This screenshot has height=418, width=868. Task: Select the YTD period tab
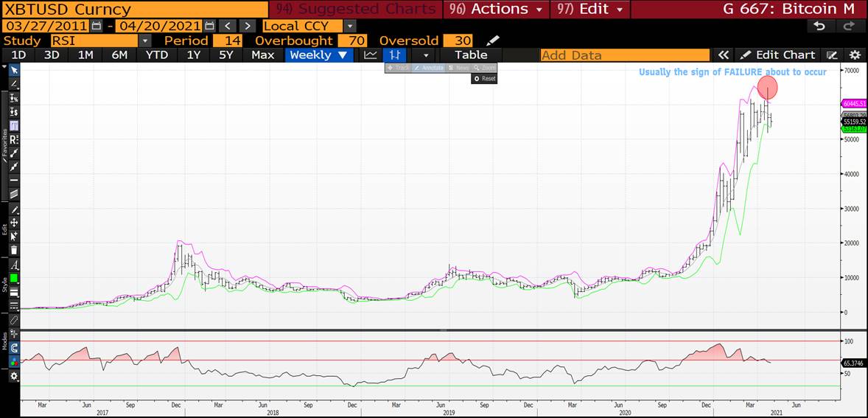coord(157,55)
